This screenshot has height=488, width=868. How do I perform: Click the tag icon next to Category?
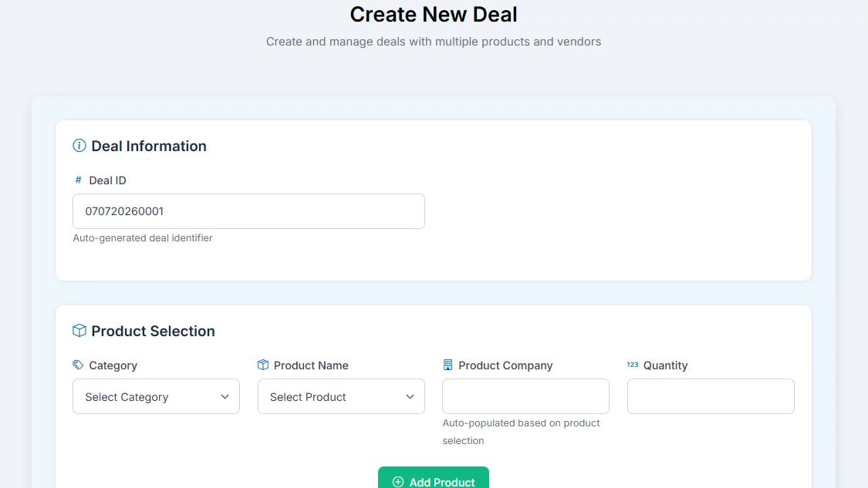(x=78, y=365)
